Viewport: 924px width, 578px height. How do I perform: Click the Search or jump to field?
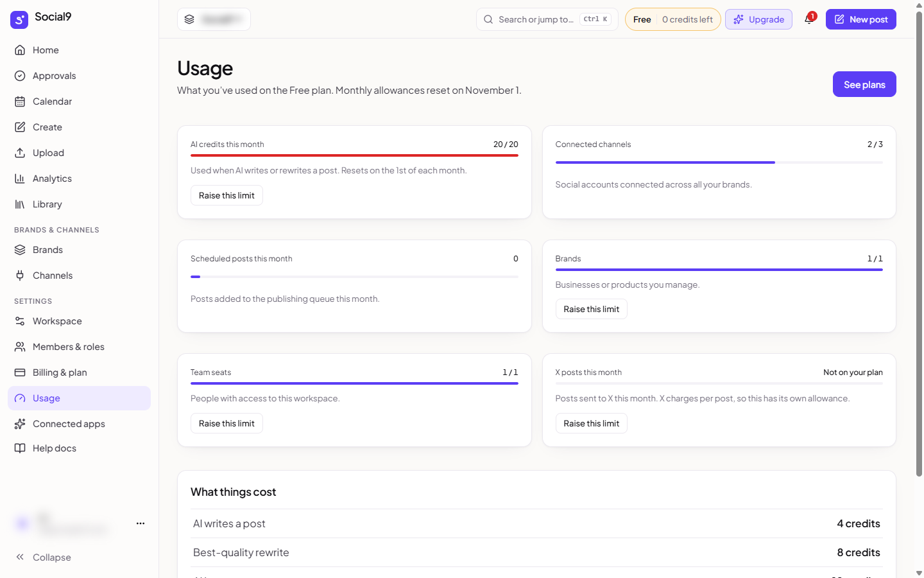[547, 19]
